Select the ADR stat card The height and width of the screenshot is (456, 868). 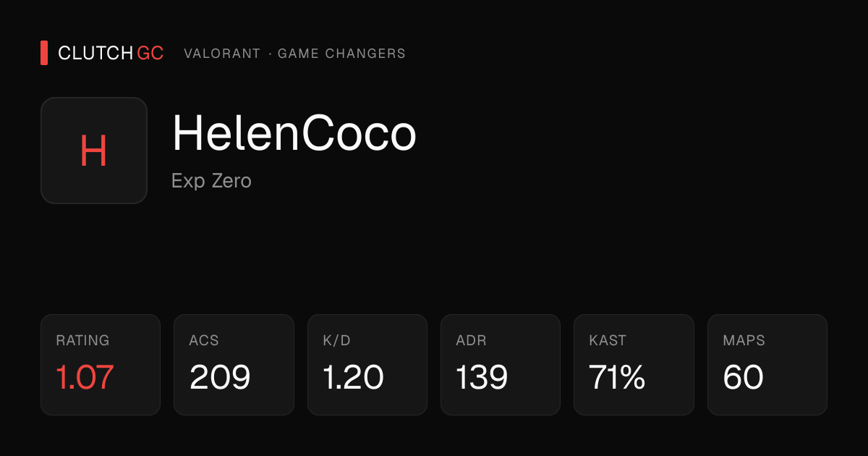pos(501,365)
